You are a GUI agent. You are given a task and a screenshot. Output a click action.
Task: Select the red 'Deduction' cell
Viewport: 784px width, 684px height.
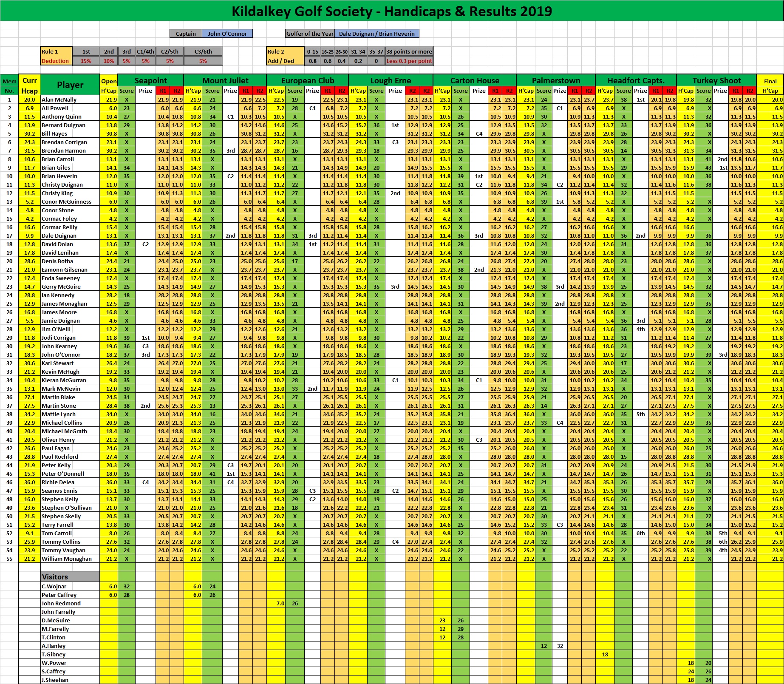(56, 61)
